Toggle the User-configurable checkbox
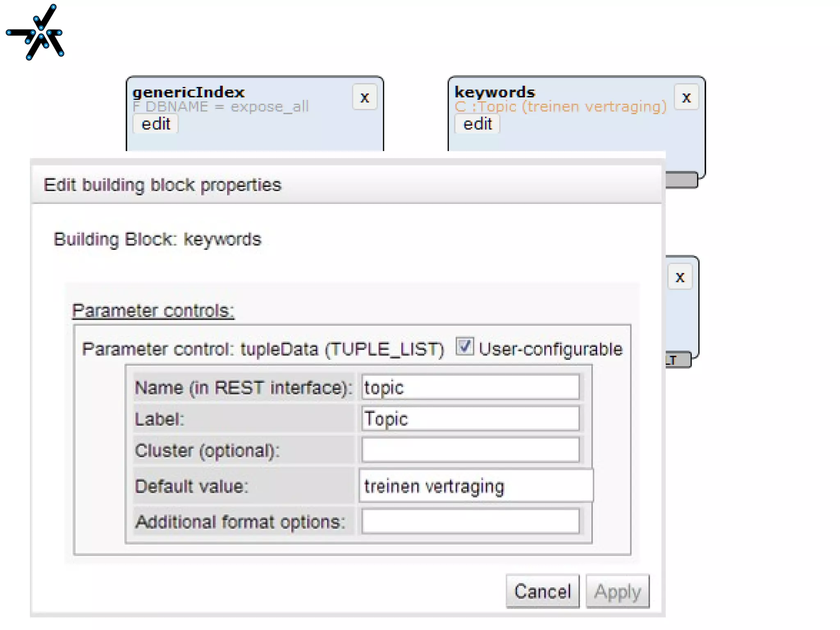Screen dimensions: 840x630 465,347
